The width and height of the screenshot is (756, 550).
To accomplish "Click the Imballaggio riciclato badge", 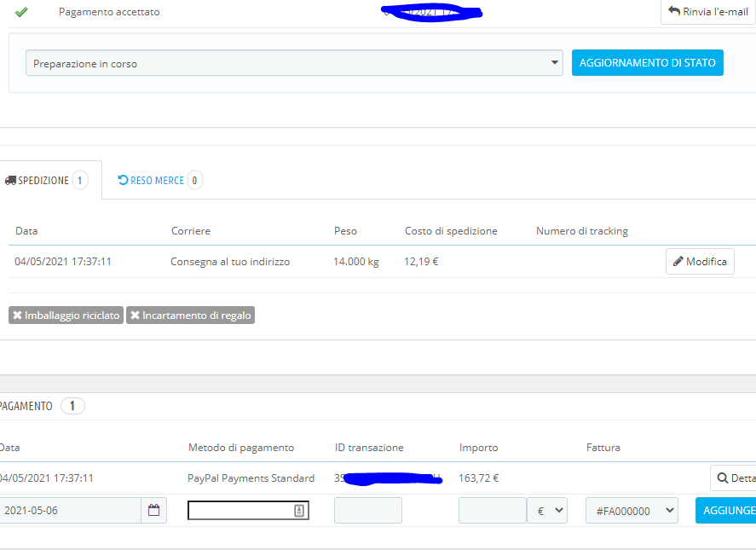I will (66, 315).
